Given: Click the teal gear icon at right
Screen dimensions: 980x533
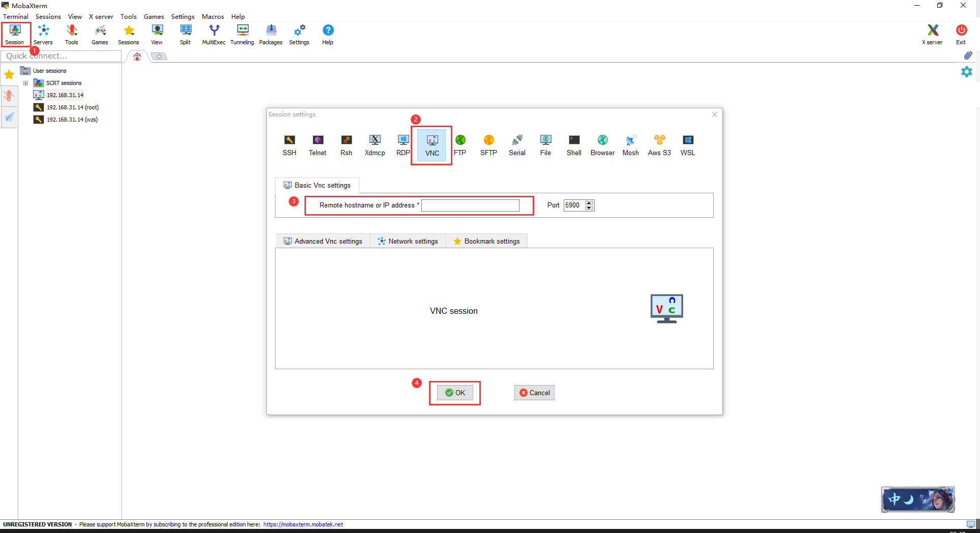Looking at the screenshot, I should click(x=967, y=72).
